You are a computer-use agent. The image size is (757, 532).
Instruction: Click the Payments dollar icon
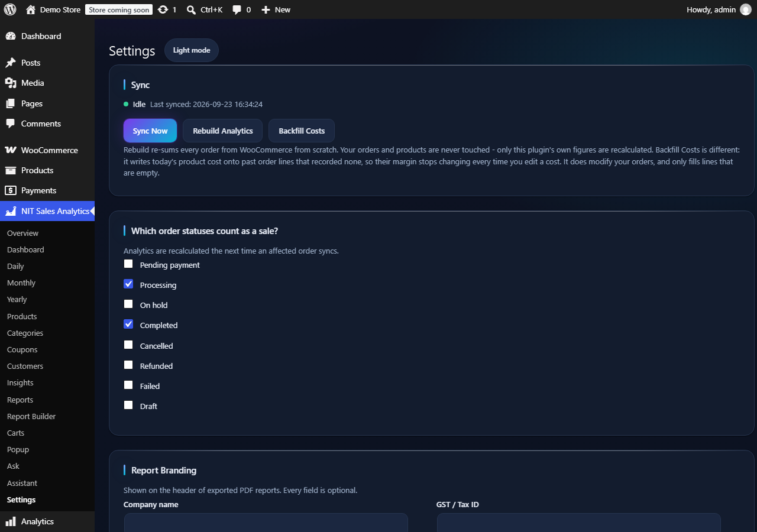click(10, 190)
